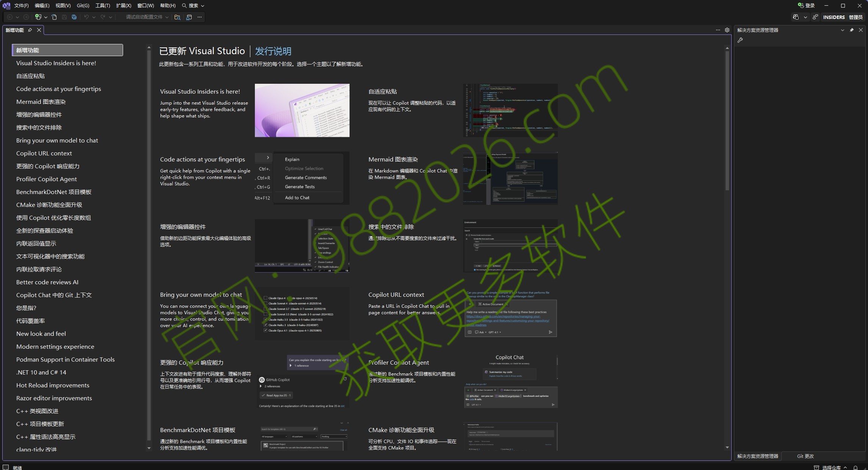Open the Undo history dropdown arrow
This screenshot has height=470, width=868.
(94, 17)
